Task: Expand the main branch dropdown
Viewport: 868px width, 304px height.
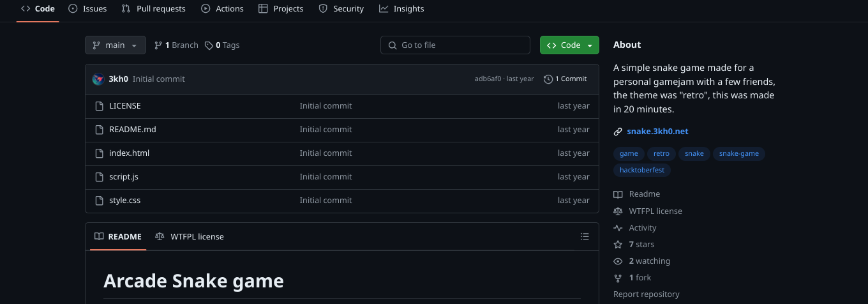Action: tap(115, 45)
